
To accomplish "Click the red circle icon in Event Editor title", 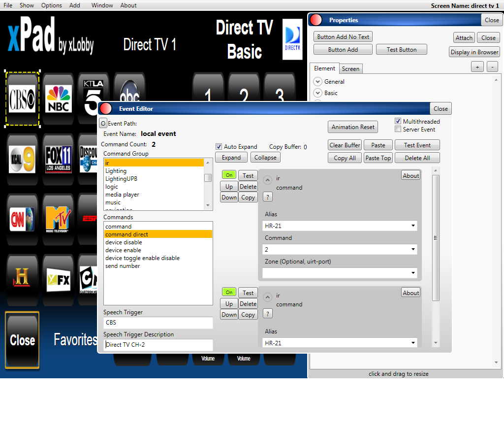I will click(x=106, y=109).
